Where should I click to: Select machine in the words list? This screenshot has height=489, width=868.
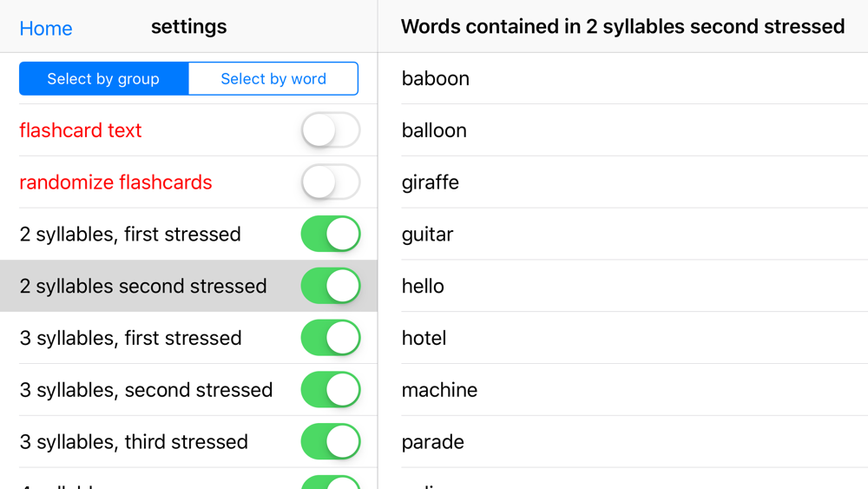439,390
